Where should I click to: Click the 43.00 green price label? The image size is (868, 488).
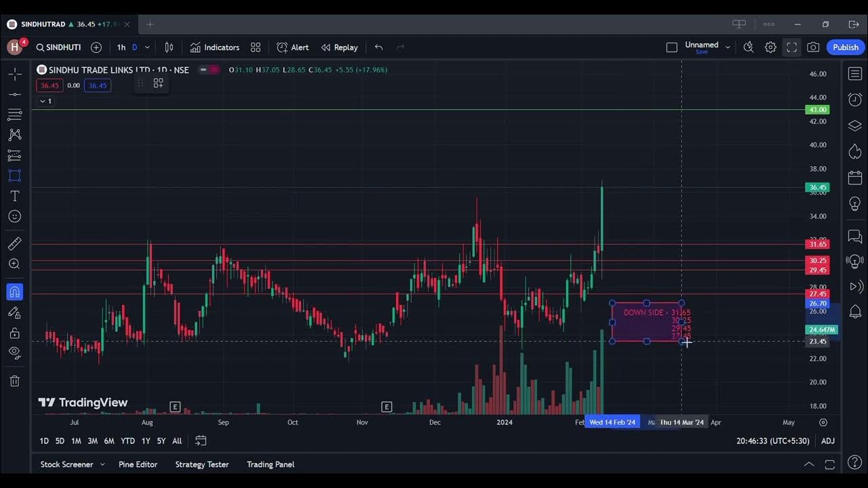pos(817,110)
